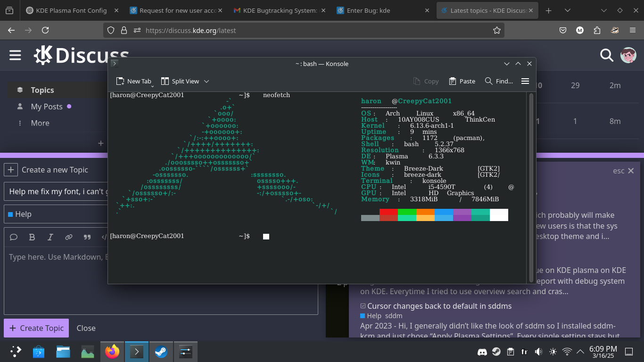Insert a hyperlink using composer link icon
644x362 pixels.
69,237
